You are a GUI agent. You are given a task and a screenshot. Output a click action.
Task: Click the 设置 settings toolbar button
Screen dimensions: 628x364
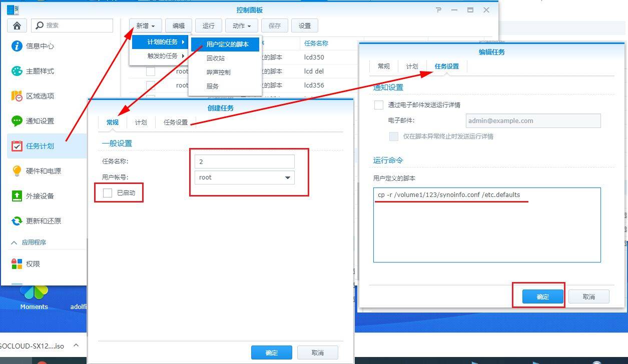pyautogui.click(x=305, y=26)
